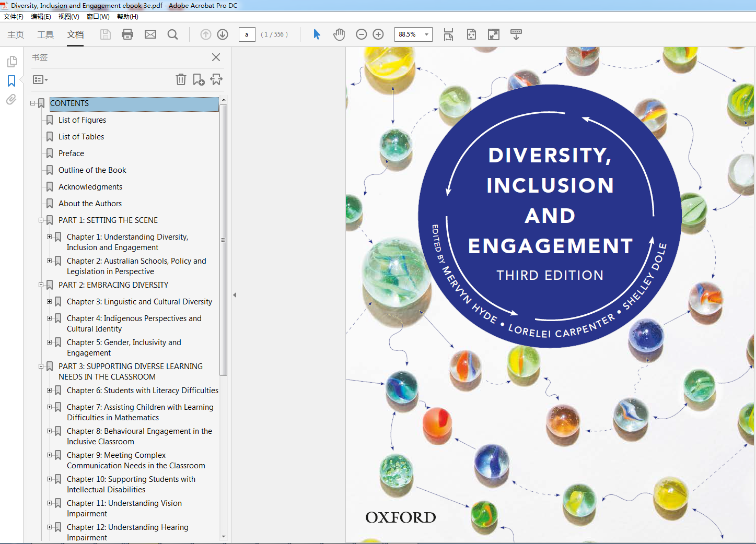Click find current bookmark icon

coord(216,79)
